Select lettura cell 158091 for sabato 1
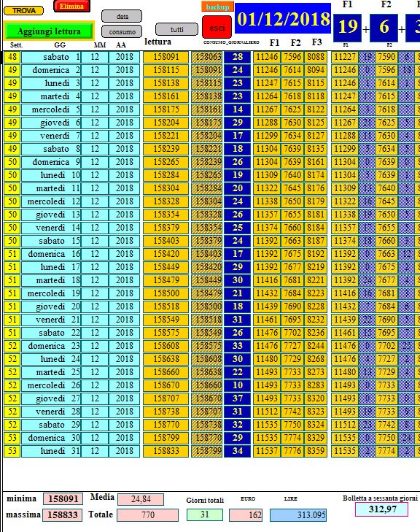 pos(166,57)
